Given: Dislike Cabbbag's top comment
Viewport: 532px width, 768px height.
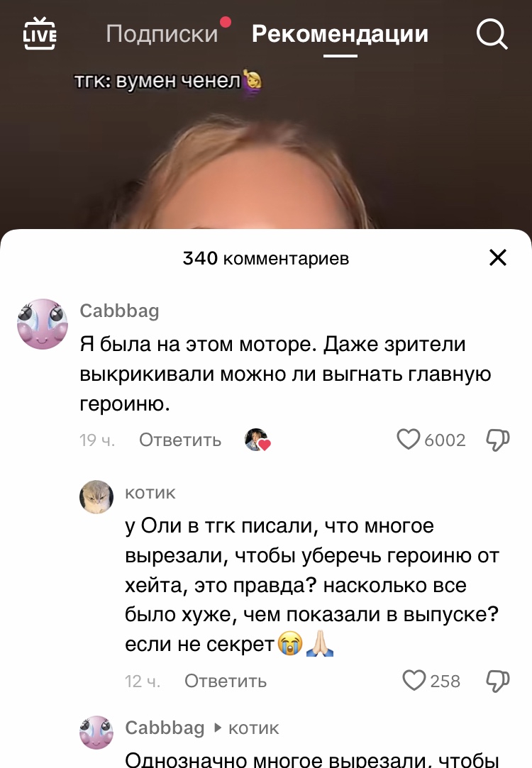Looking at the screenshot, I should pyautogui.click(x=498, y=440).
